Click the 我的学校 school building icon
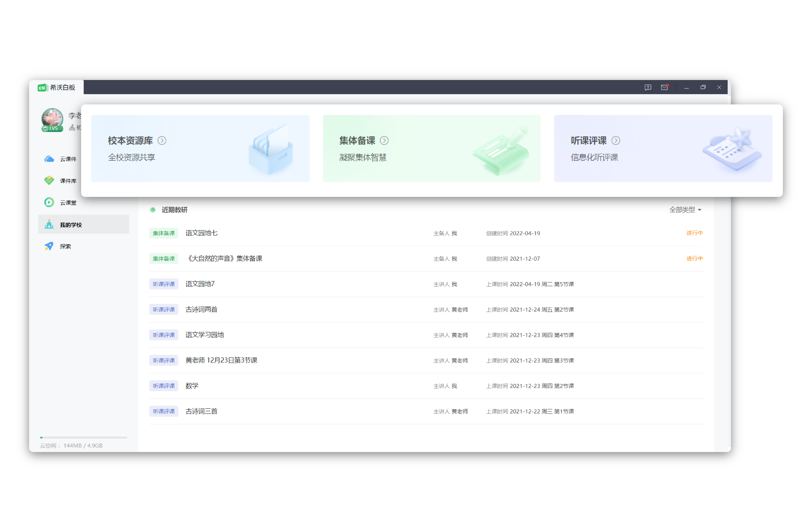Viewport: 812px width, 532px height. click(49, 224)
